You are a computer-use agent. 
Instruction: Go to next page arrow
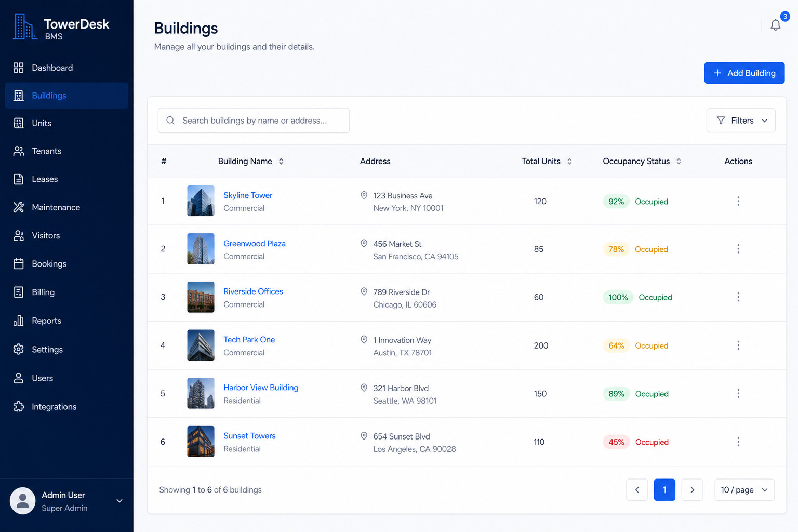tap(692, 490)
